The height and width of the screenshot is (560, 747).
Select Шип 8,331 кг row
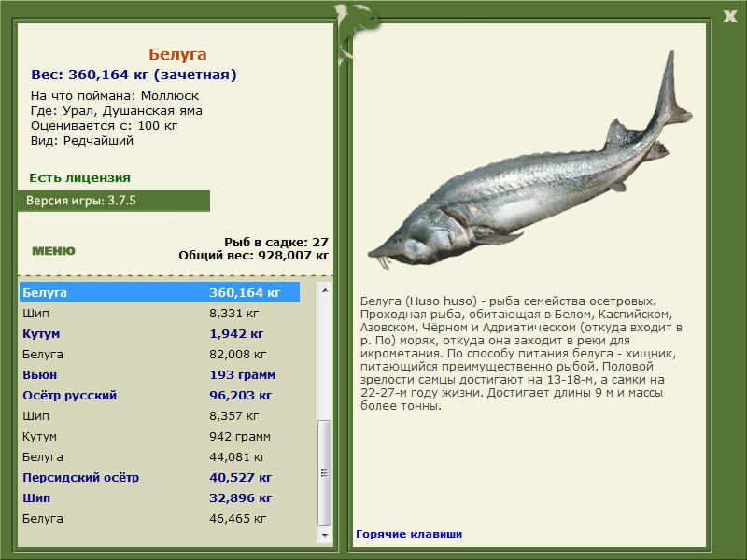pos(160,313)
